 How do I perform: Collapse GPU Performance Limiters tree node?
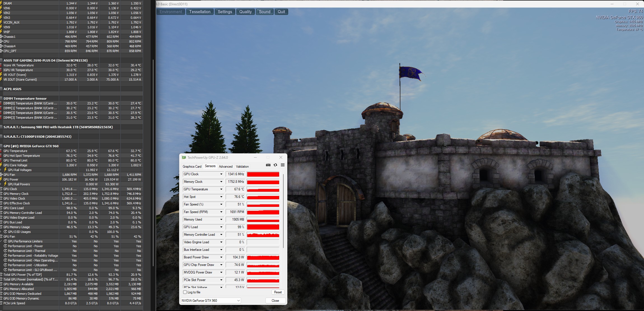click(x=1, y=241)
